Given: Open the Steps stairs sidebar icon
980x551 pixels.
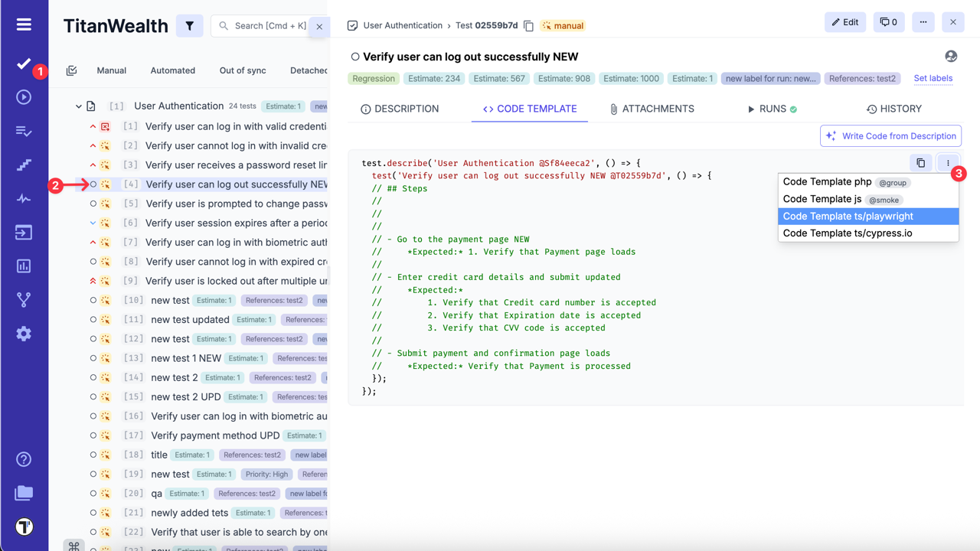Looking at the screenshot, I should coord(24,165).
